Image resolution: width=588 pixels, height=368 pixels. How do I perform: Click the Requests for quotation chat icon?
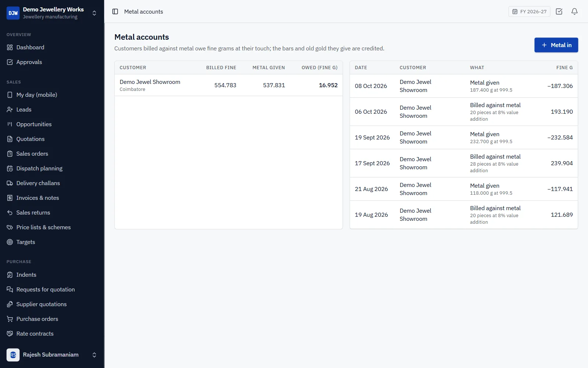10,290
